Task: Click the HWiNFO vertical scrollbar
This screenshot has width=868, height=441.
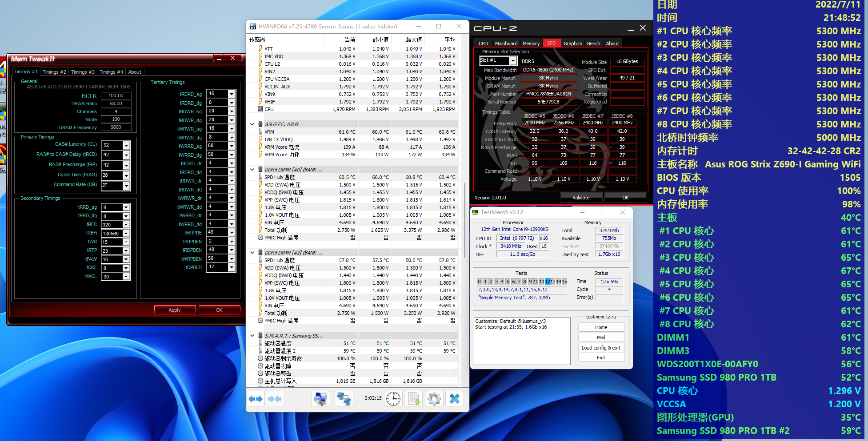Action: 465,220
